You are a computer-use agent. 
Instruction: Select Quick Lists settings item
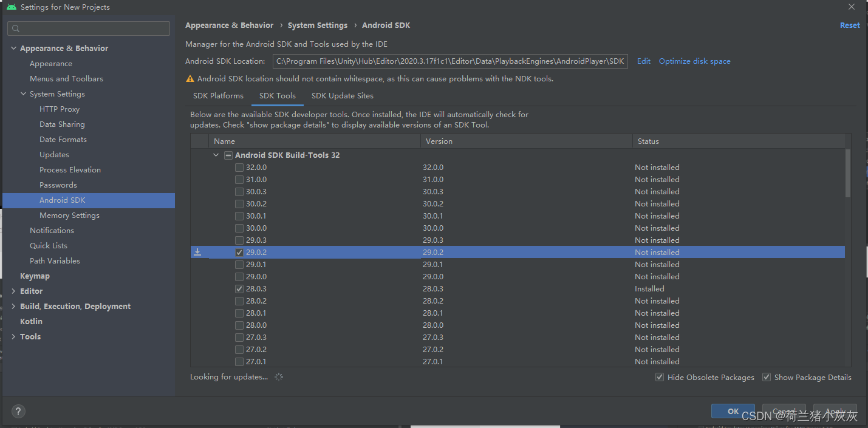coord(49,246)
